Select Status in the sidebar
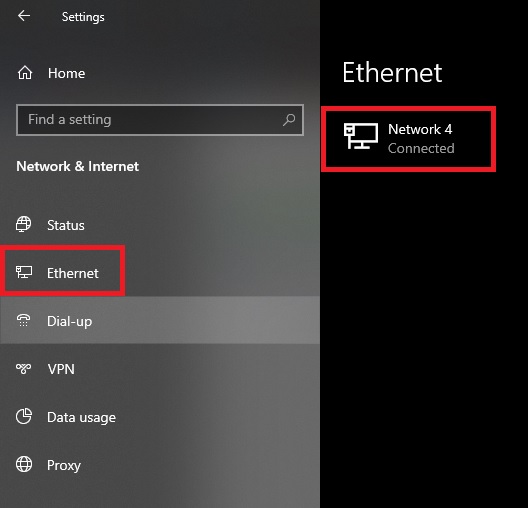 (66, 225)
